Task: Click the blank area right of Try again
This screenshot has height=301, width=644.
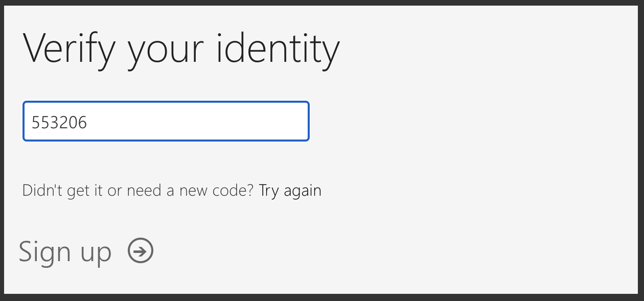Action: tap(460, 191)
